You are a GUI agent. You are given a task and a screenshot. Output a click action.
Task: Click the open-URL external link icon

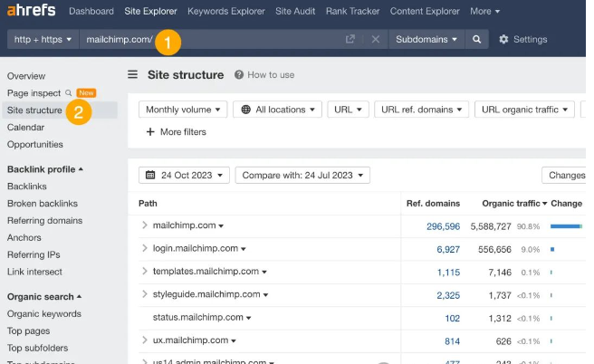tap(350, 40)
